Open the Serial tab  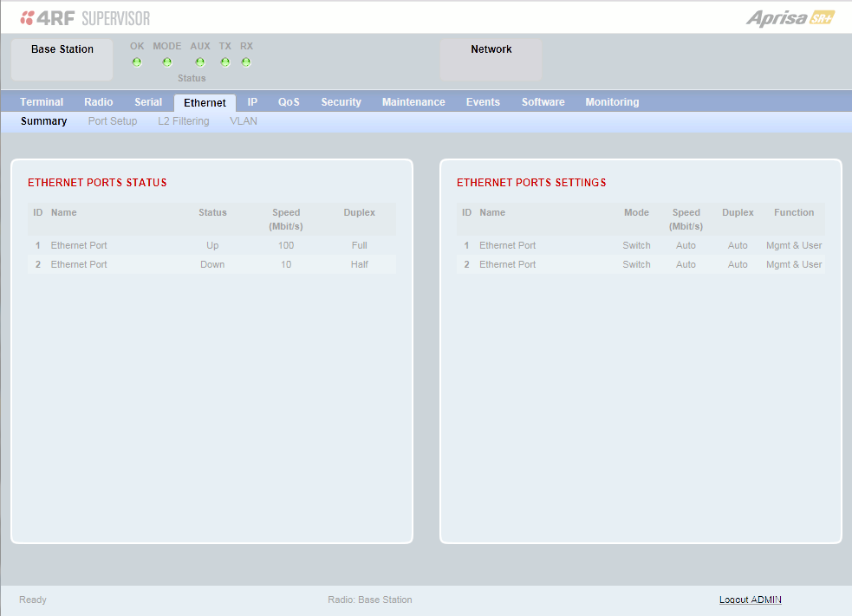148,102
